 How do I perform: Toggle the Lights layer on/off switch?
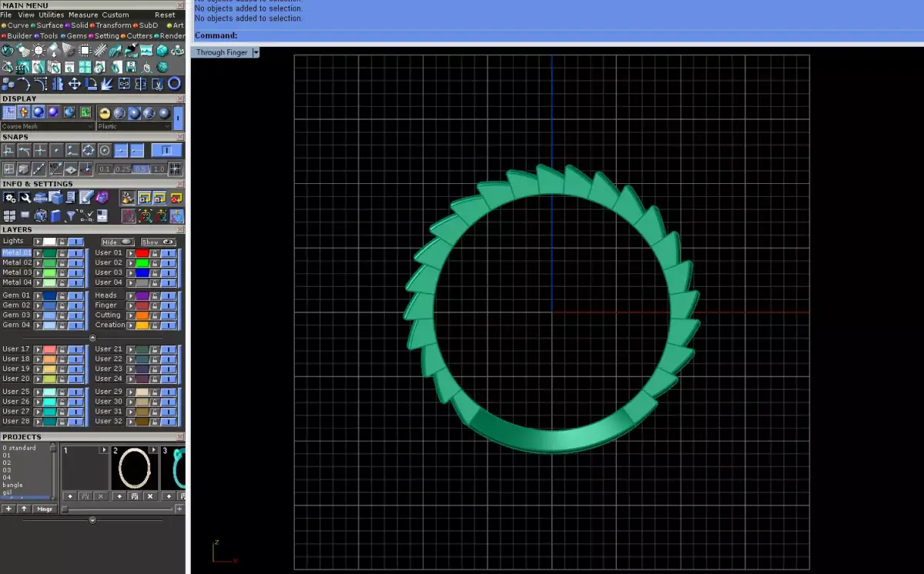[x=75, y=241]
